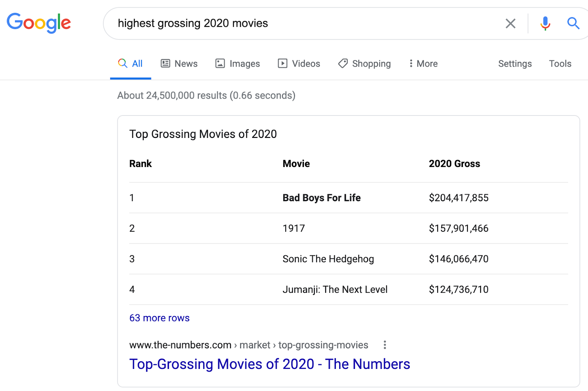Click the 'About 24,500,000 results' stats text
This screenshot has width=588, height=391.
pos(206,96)
